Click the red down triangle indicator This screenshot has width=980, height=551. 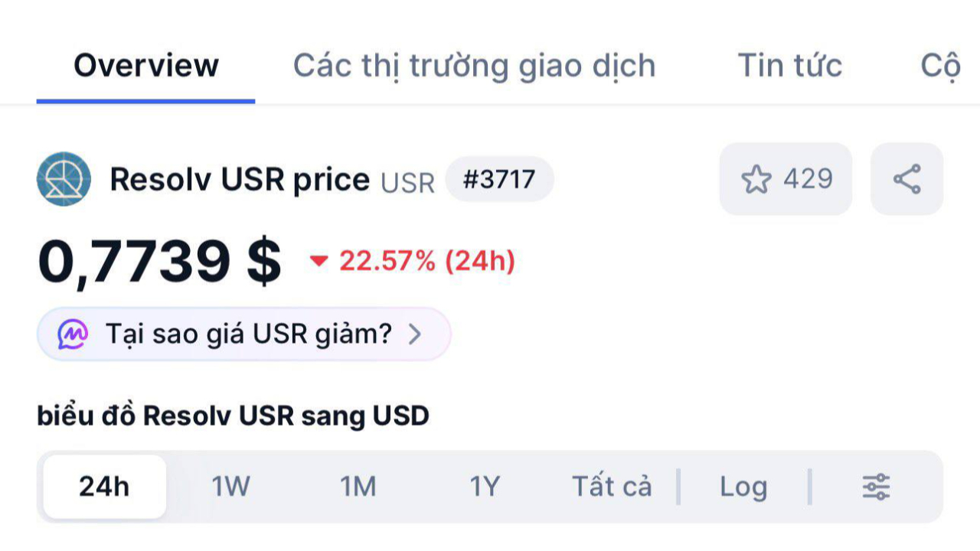(x=318, y=262)
